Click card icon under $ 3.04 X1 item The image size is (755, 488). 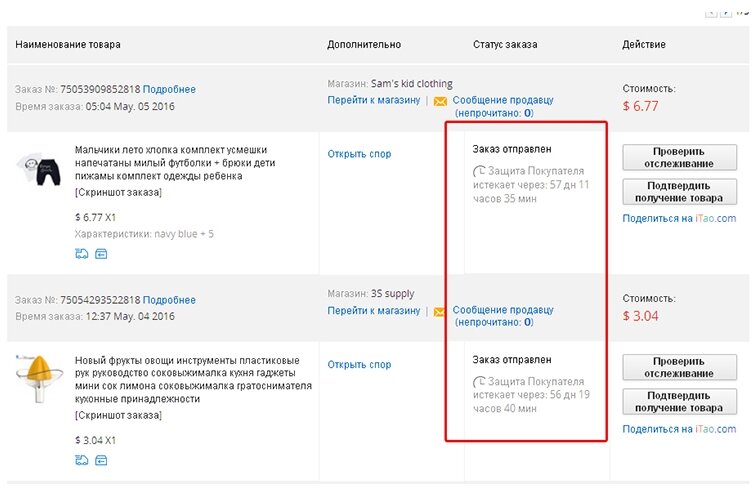tap(101, 460)
